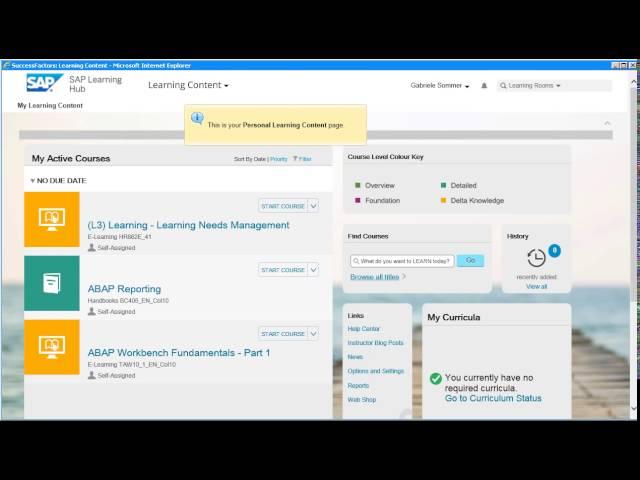Start the ABAP Workbench Fundamentals course
Screen dimensions: 640x480
point(283,333)
